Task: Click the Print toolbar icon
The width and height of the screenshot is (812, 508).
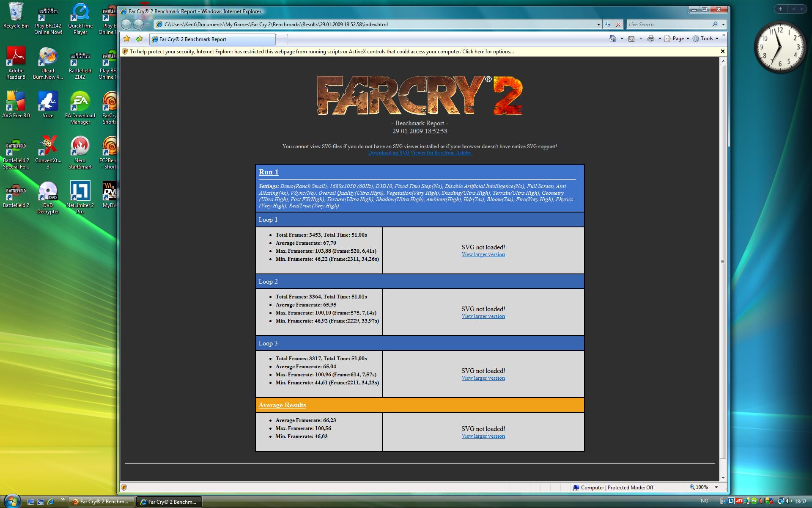Action: click(650, 39)
